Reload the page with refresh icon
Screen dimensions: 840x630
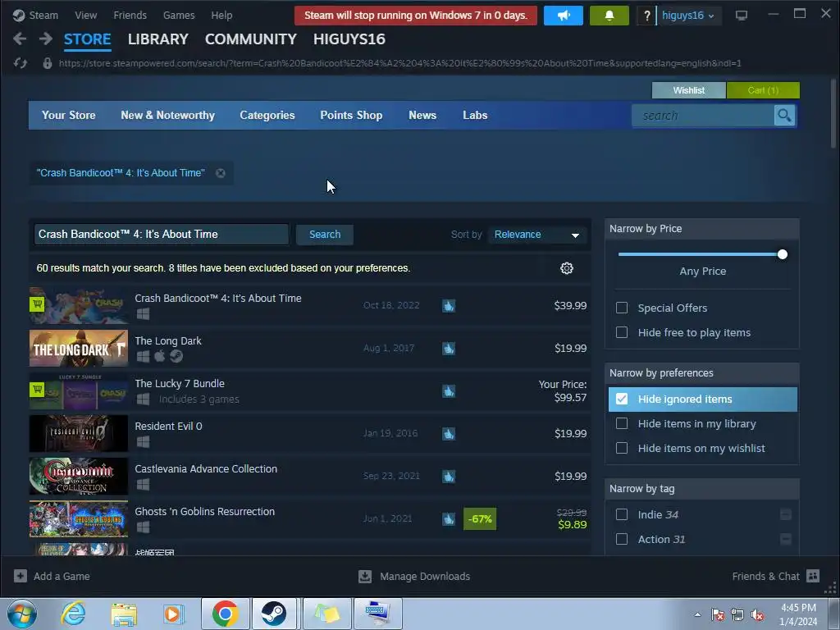pos(21,63)
